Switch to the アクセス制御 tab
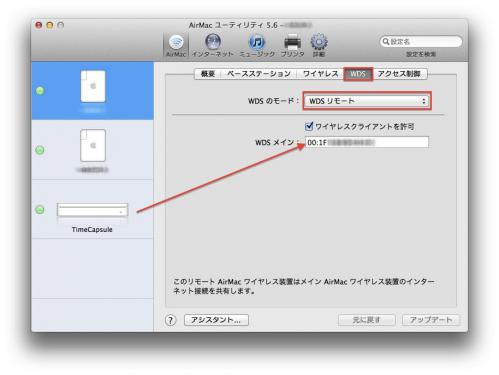This screenshot has height=375, width=499. [x=399, y=74]
